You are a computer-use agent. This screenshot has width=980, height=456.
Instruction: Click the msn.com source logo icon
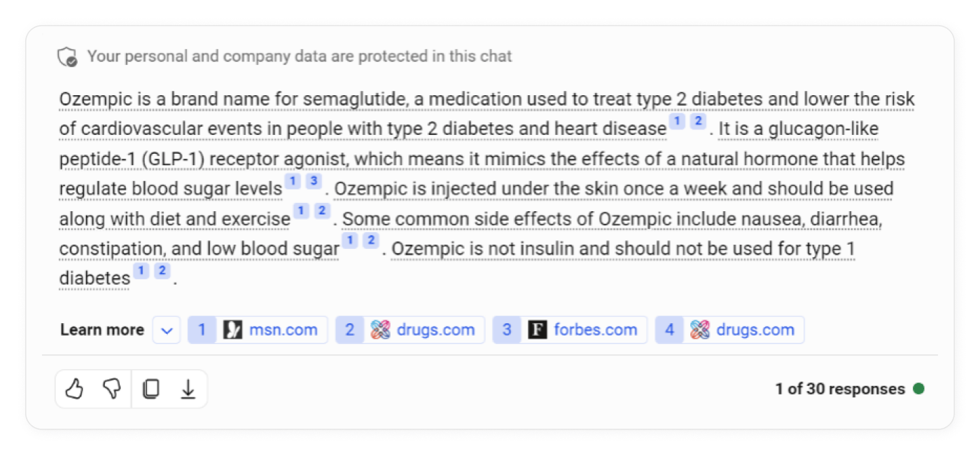click(233, 330)
